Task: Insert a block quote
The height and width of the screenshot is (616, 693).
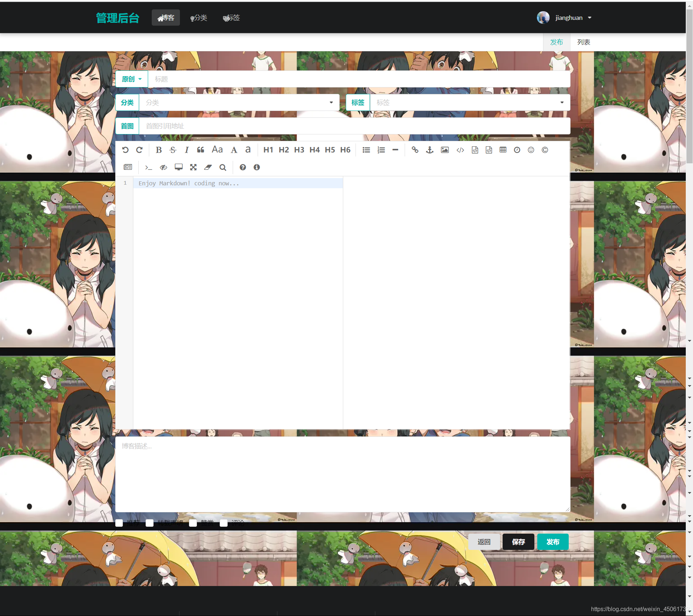Action: (201, 150)
